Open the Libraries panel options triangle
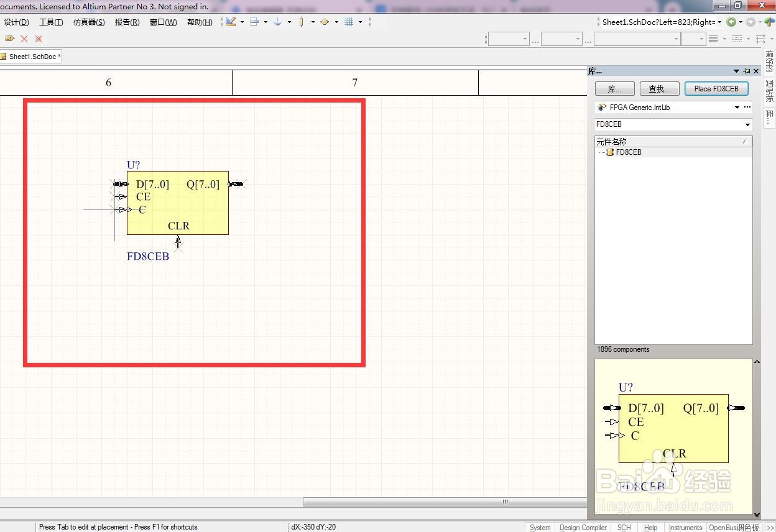The width and height of the screenshot is (776, 532). [x=737, y=71]
